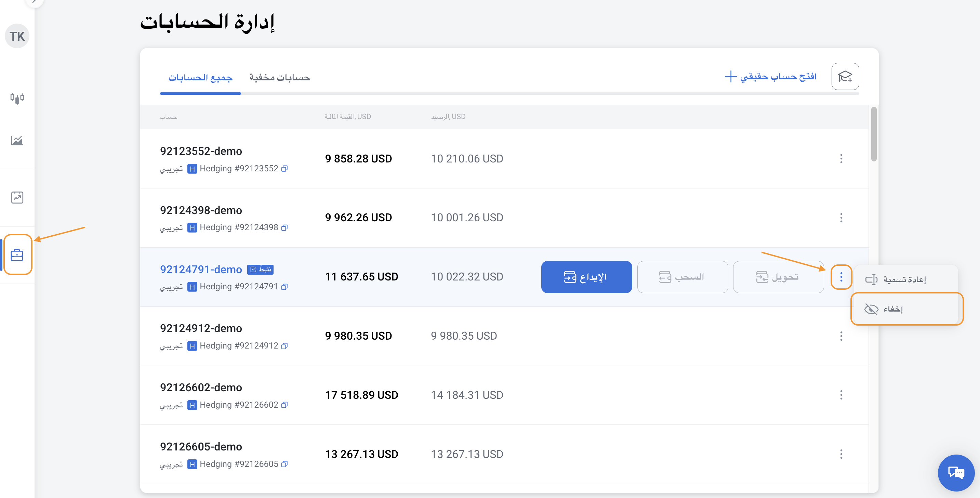980x498 pixels.
Task: Click the framed trend chart sidebar icon
Action: point(17,197)
